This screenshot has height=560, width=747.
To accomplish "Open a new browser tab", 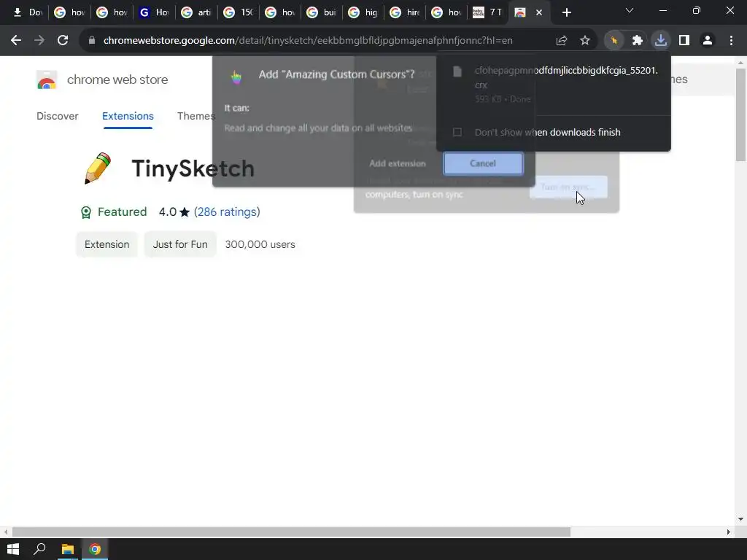I will 566,13.
